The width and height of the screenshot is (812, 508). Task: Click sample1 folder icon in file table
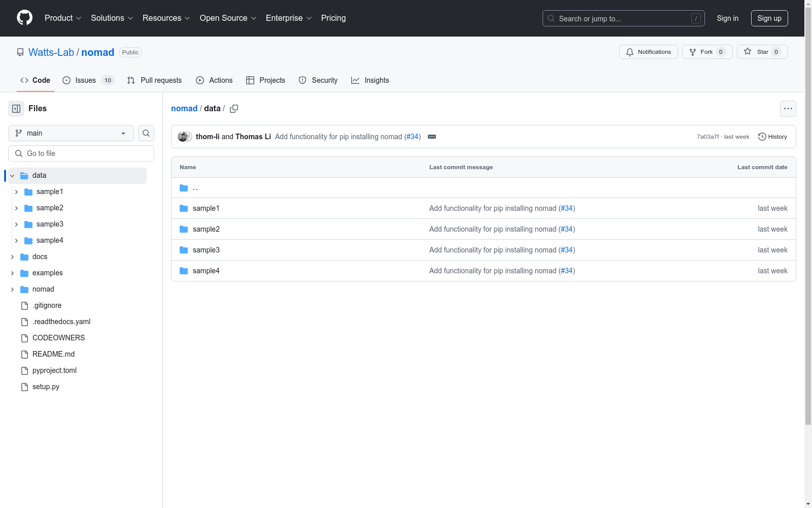pos(184,208)
